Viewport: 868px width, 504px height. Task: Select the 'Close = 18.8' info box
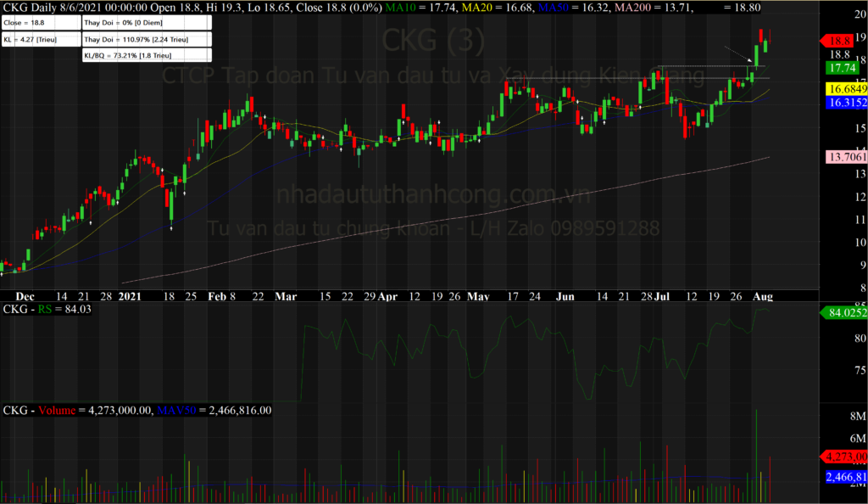click(x=41, y=24)
